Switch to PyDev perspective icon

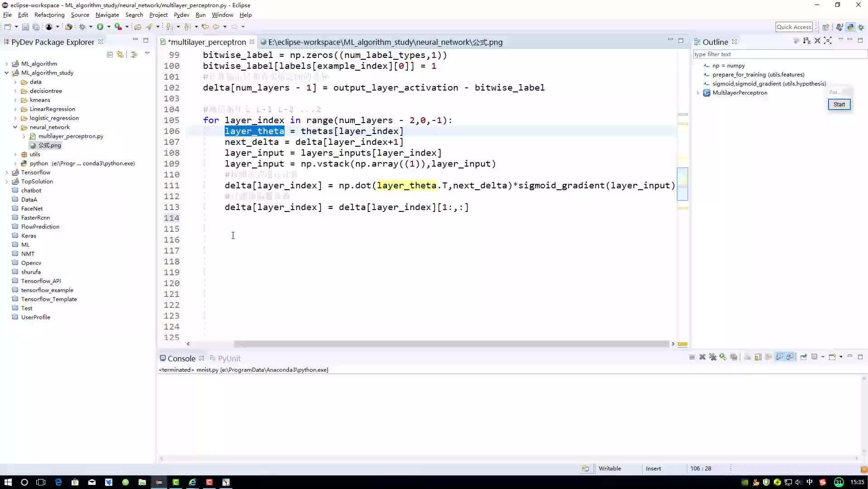pos(850,27)
